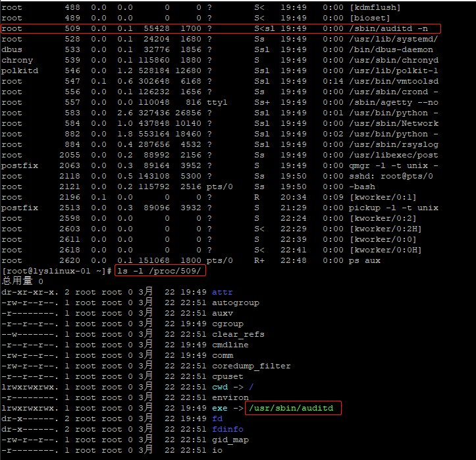This screenshot has height=460, width=476.
Task: Select the S<sl state of auditd
Action: pos(264,28)
